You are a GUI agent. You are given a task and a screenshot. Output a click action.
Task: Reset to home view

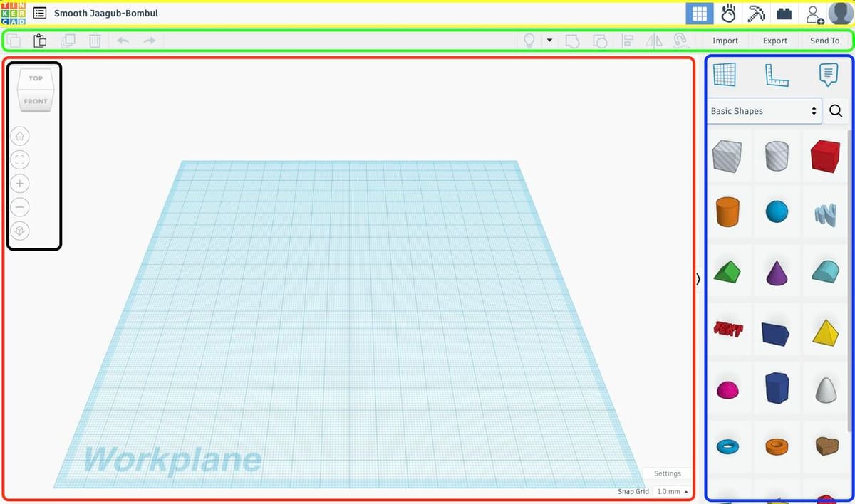[20, 136]
